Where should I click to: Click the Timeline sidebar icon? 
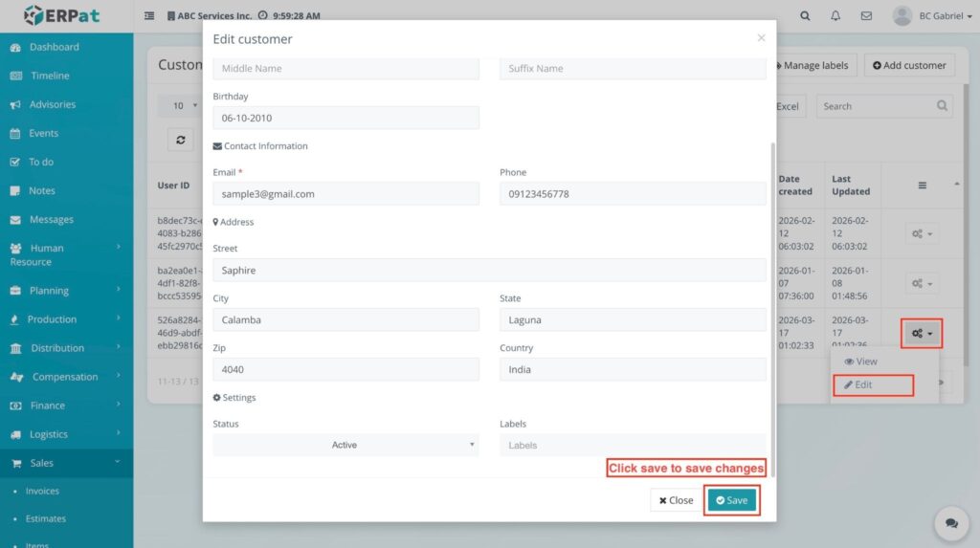[x=15, y=76]
